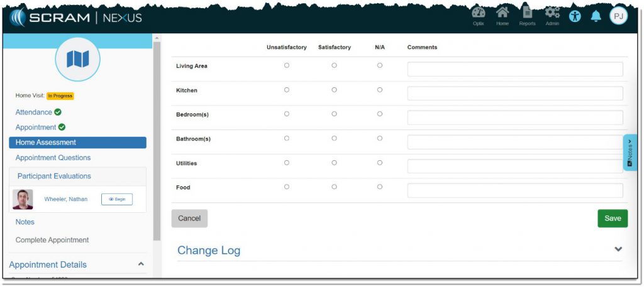Image resolution: width=644 pixels, height=287 pixels.
Task: Go to Home via house icon
Action: coord(502,14)
